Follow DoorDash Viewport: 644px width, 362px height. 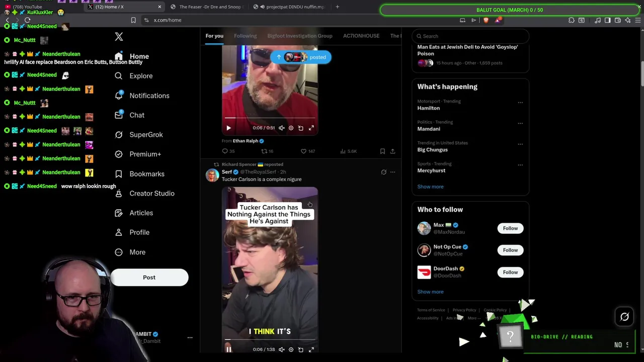point(510,272)
